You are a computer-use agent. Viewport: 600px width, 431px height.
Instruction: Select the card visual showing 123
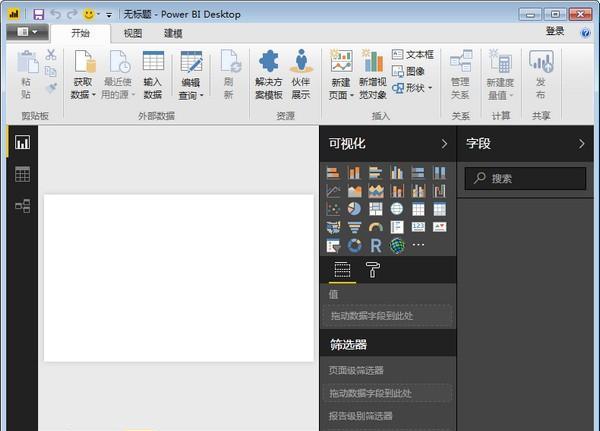[418, 227]
